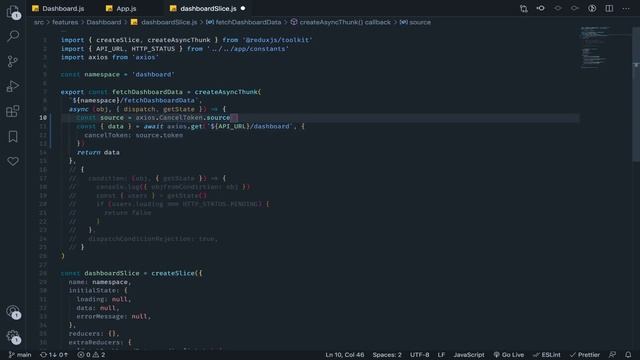Open the Manage gear menu
Screen dimensions: 640x360
click(x=13, y=337)
